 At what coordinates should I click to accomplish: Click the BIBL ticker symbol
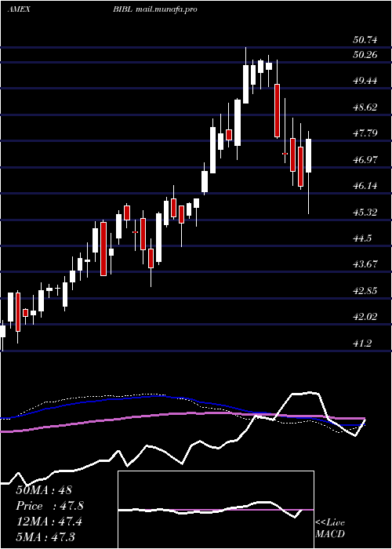pyautogui.click(x=122, y=9)
